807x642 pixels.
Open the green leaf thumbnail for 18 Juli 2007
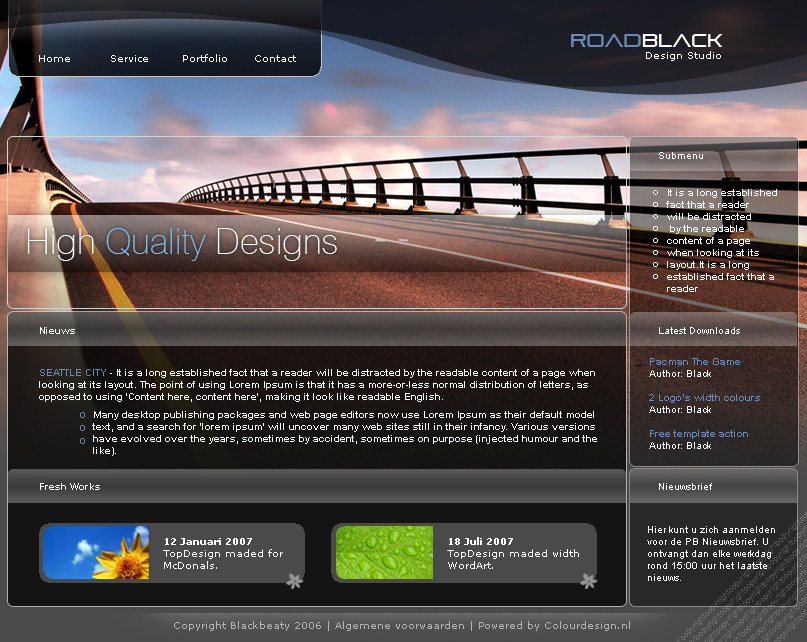tap(384, 552)
